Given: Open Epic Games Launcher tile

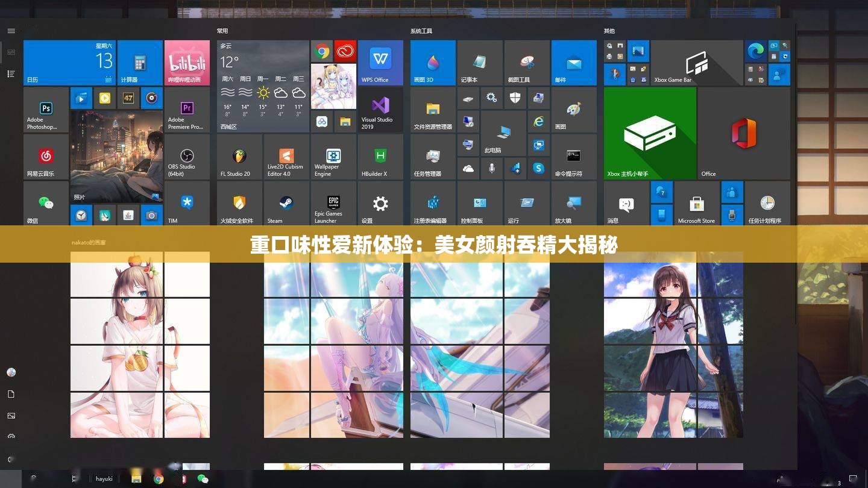Looking at the screenshot, I should 333,205.
